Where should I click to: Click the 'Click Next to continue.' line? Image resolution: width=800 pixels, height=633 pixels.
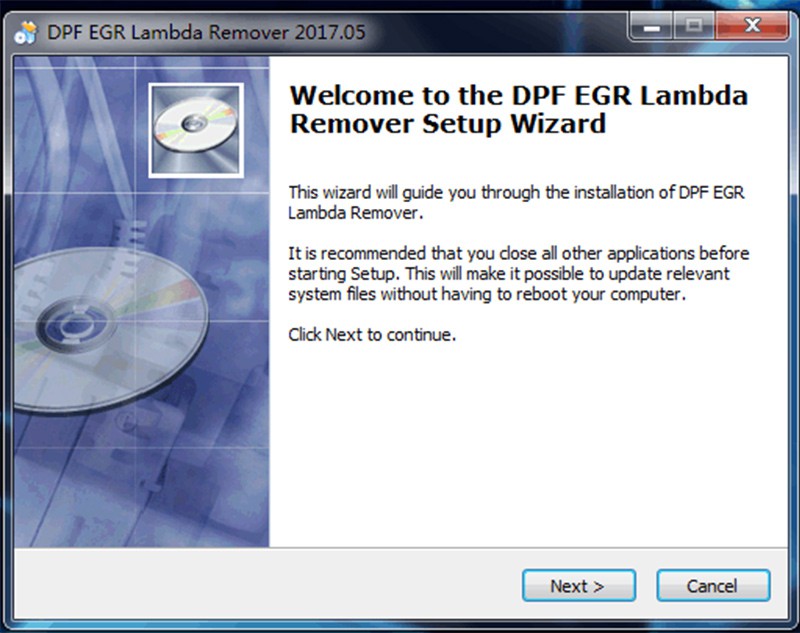[x=372, y=335]
